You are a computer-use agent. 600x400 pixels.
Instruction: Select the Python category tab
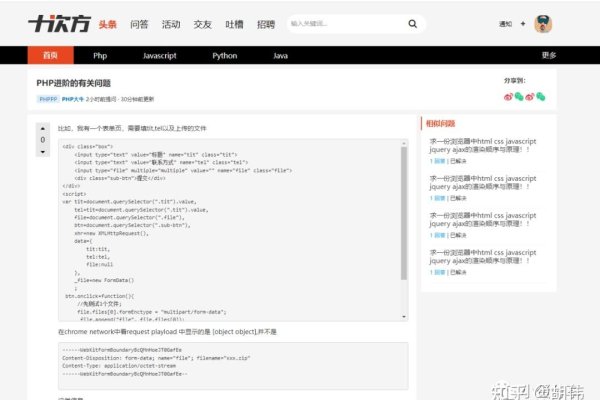[225, 56]
